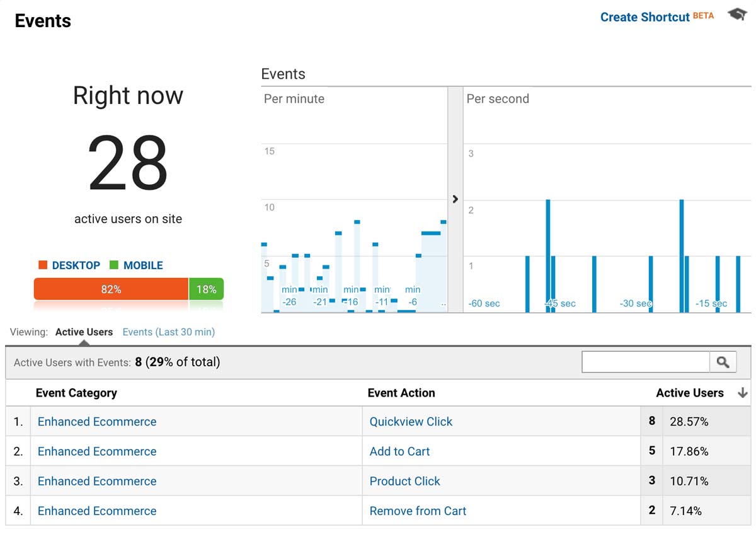Open the Remove from Cart event action
The image size is (756, 534).
tap(417, 511)
